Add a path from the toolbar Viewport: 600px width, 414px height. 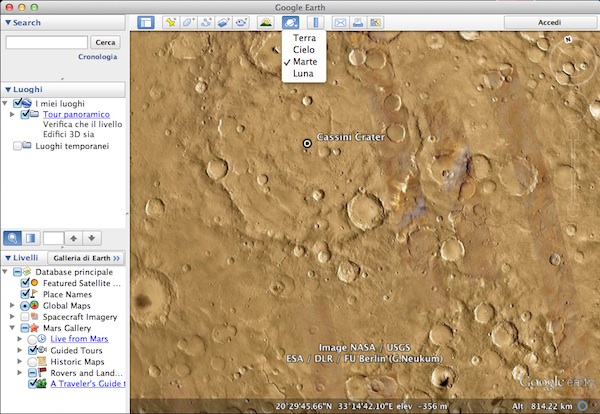tap(205, 22)
